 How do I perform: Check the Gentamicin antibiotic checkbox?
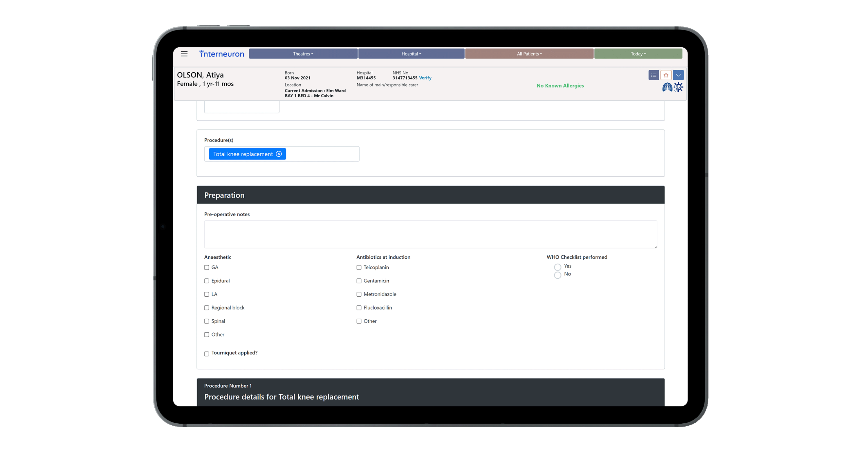359,281
